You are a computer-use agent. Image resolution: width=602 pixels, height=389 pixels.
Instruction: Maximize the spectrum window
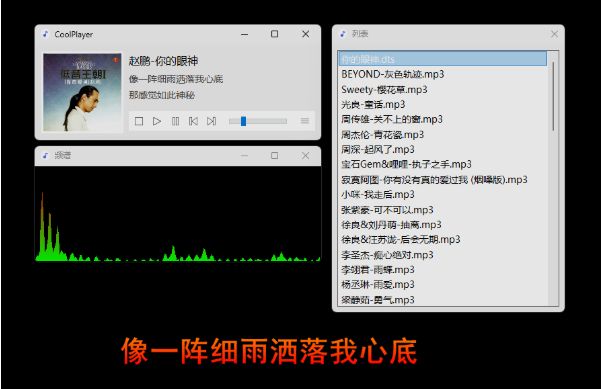[x=275, y=156]
